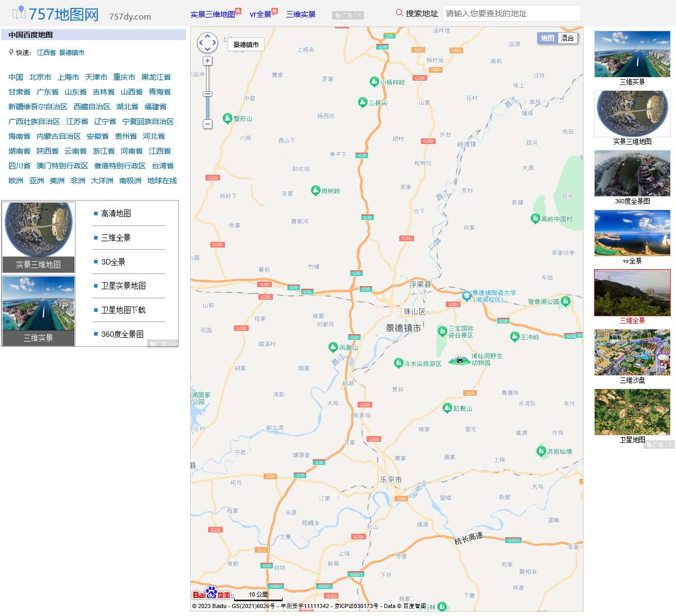676x616 pixels.
Task: Click the address search input field
Action: pyautogui.click(x=512, y=13)
